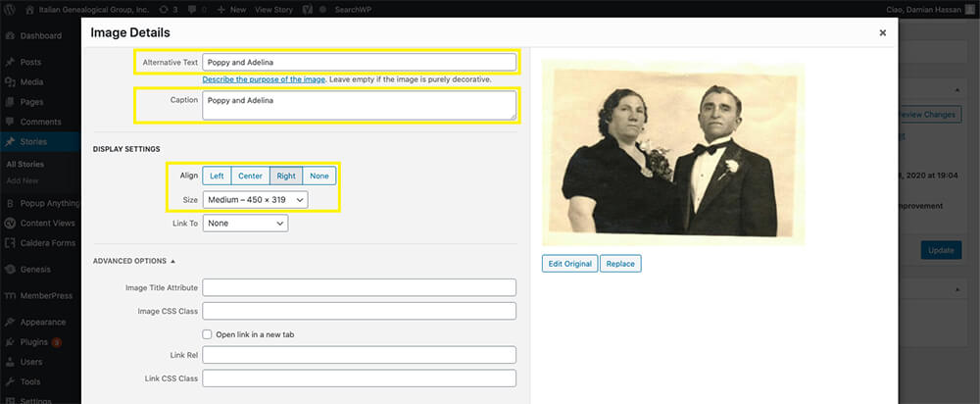Viewport: 980px width, 404px height.
Task: Open the Ciao, Damian Hassan account menu
Action: (x=931, y=10)
